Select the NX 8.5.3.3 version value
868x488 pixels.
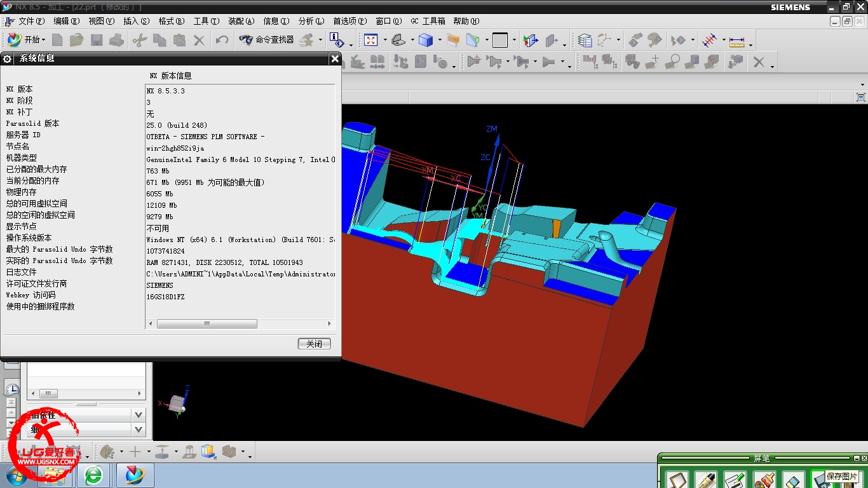166,91
